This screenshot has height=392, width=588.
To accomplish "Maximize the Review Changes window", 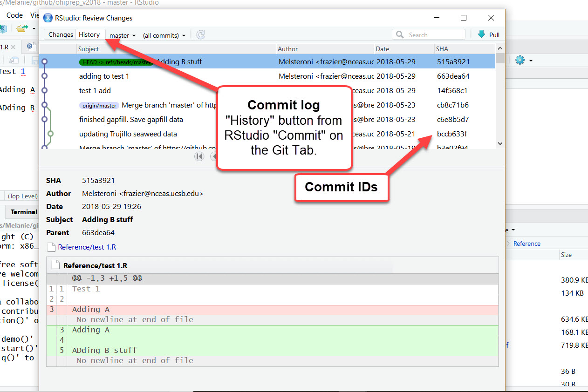I will [464, 18].
